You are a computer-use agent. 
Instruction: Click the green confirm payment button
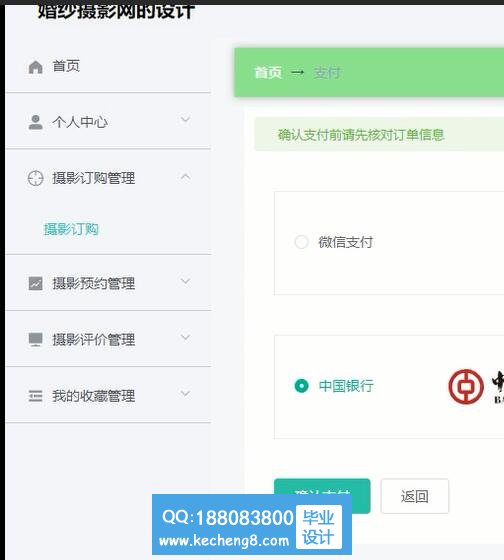click(322, 496)
